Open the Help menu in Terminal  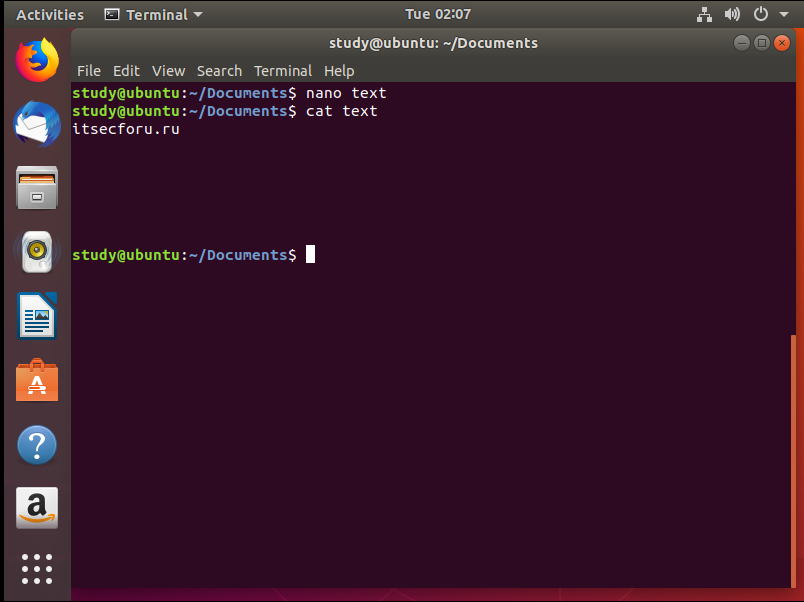(339, 71)
